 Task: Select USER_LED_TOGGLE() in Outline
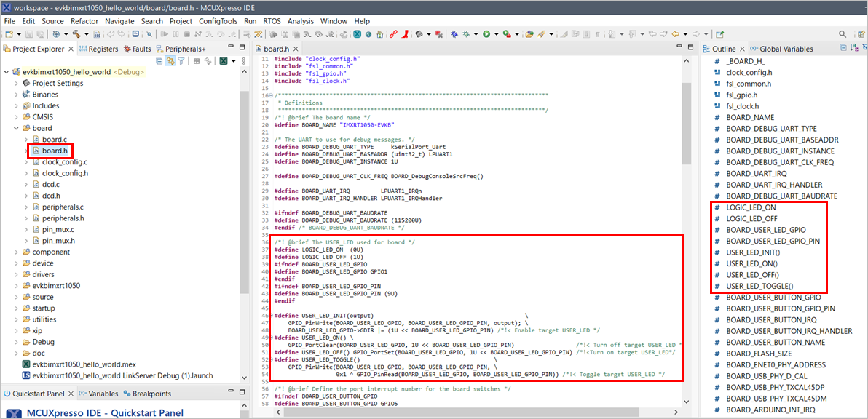759,286
